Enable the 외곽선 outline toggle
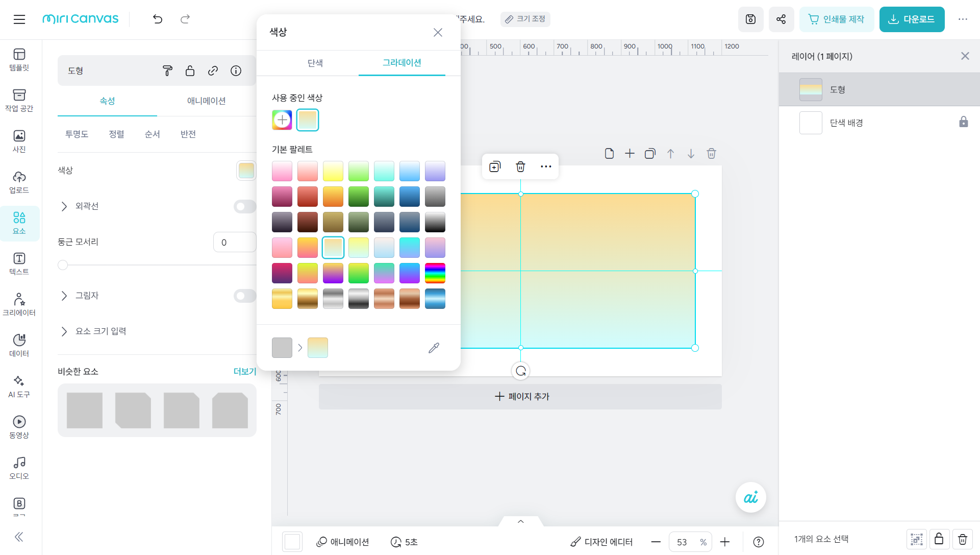Screen dimensions: 980x555 pyautogui.click(x=244, y=206)
